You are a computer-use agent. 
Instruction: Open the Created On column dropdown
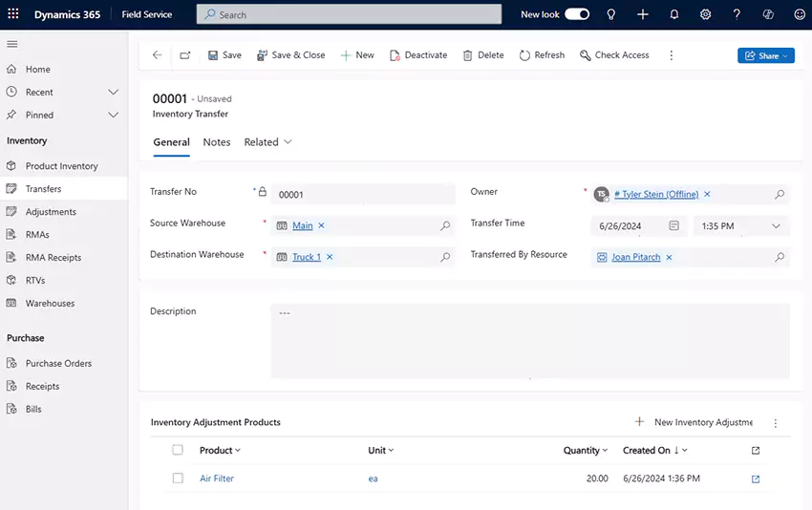(685, 451)
